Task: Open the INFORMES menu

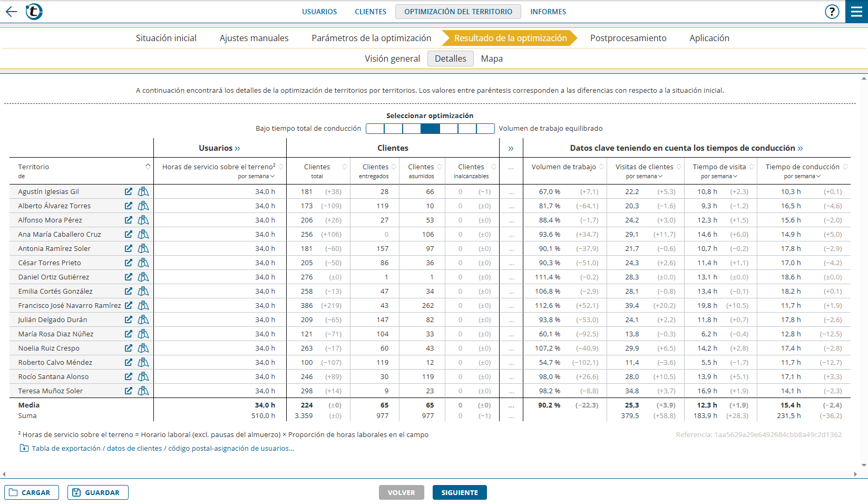Action: tap(548, 12)
